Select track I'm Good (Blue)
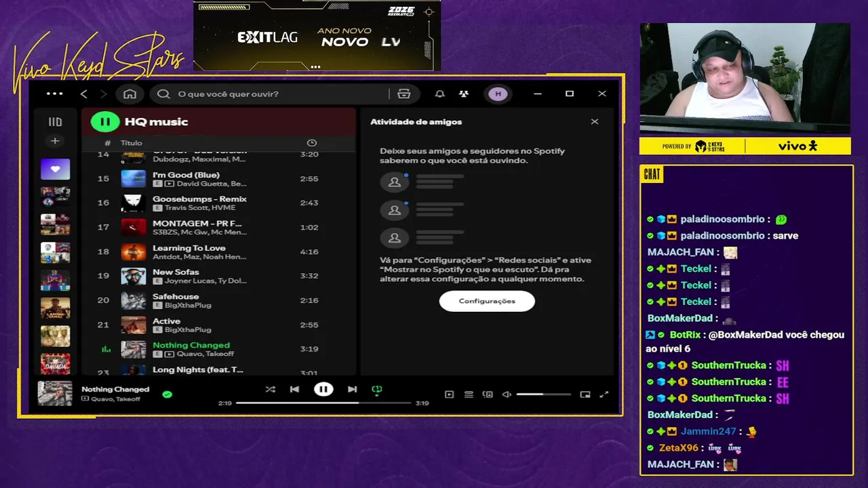This screenshot has width=868, height=488. [218, 179]
